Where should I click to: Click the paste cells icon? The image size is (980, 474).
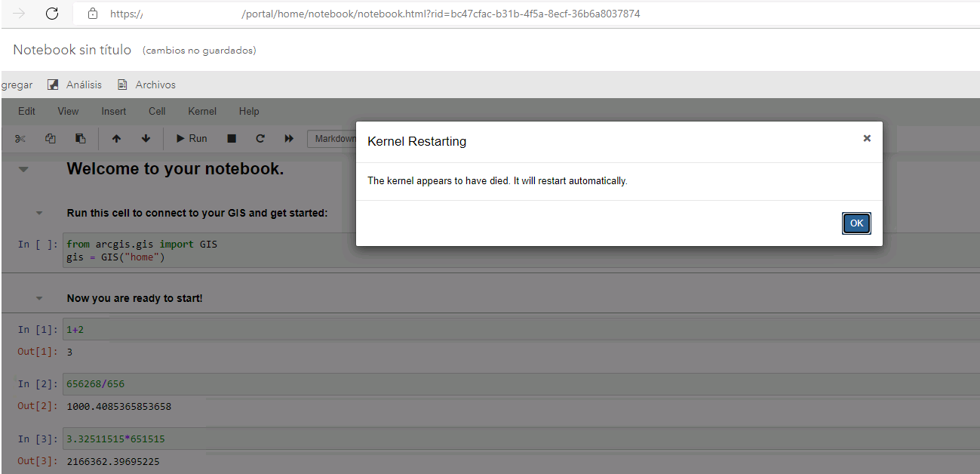pos(80,138)
